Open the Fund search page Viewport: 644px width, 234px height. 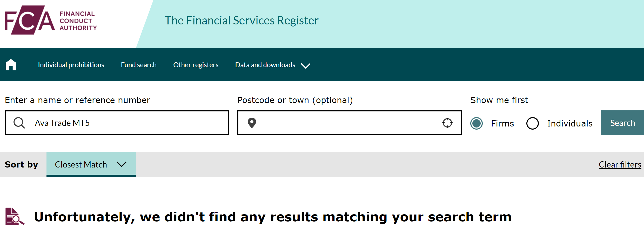tap(139, 65)
